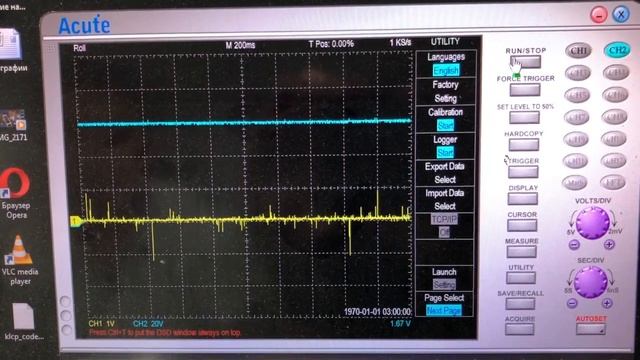Start Calibration in Utility menu
This screenshot has width=640, height=360.
pyautogui.click(x=445, y=125)
